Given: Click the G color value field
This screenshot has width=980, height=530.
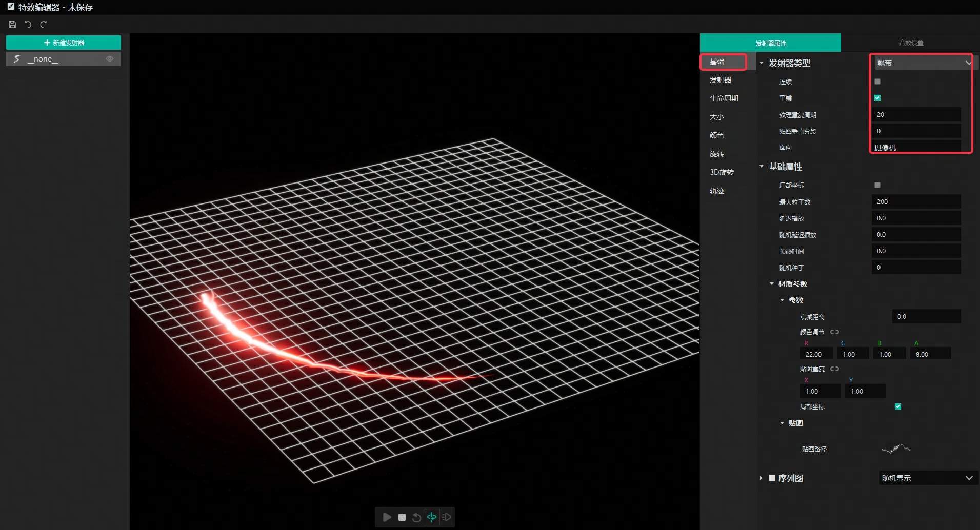Looking at the screenshot, I should coord(853,354).
